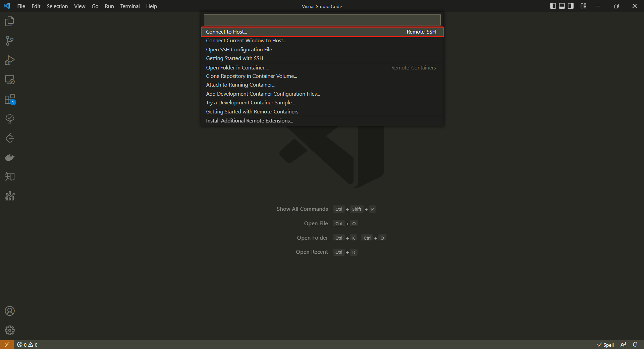Open the Extensions view
This screenshot has width=644, height=349.
(10, 99)
